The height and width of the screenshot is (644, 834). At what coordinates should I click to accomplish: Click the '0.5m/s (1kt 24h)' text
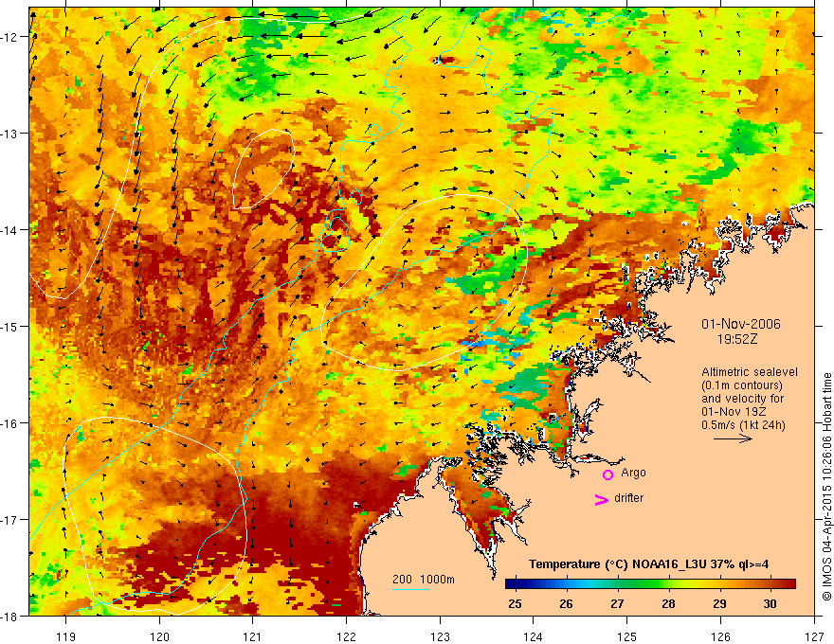(743, 425)
